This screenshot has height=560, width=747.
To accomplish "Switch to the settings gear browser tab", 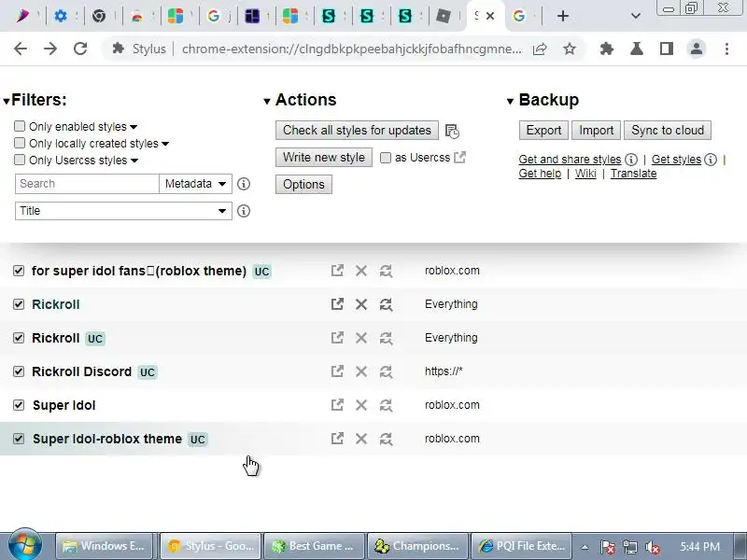I will tap(61, 16).
